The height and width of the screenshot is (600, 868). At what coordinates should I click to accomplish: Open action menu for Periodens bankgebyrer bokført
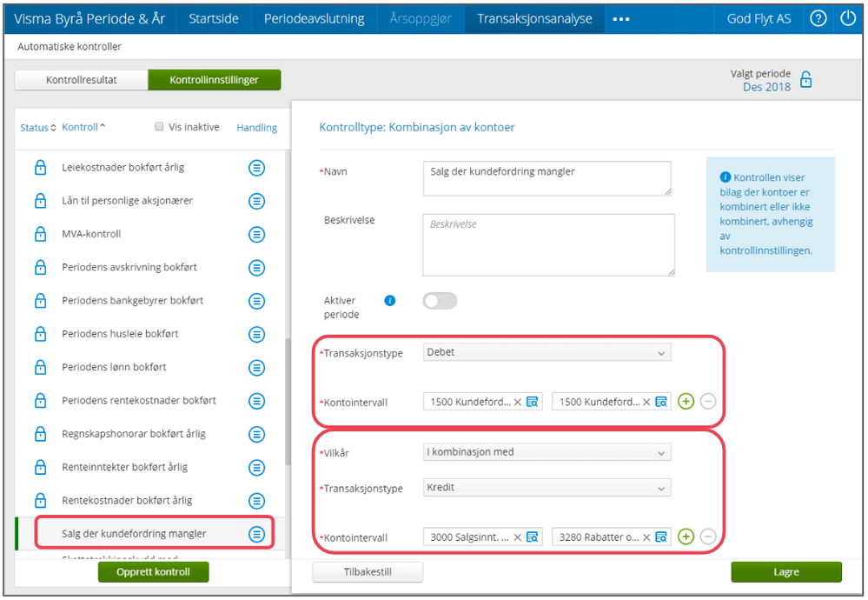coord(256,301)
